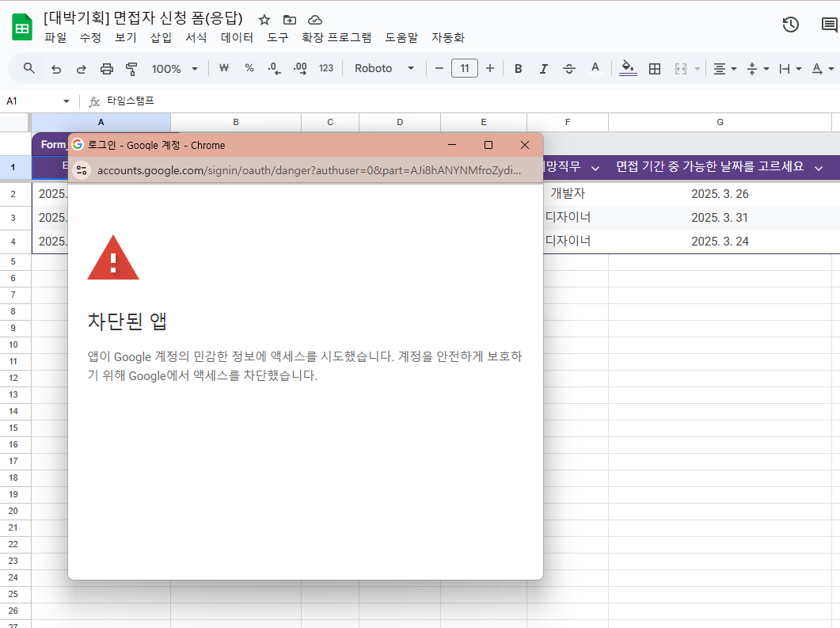The width and height of the screenshot is (840, 628).
Task: Close the Google login popup window
Action: coord(525,145)
